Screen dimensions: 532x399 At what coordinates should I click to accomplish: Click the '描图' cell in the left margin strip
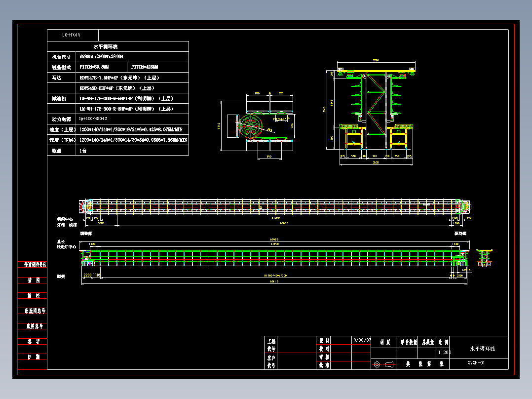(34, 280)
